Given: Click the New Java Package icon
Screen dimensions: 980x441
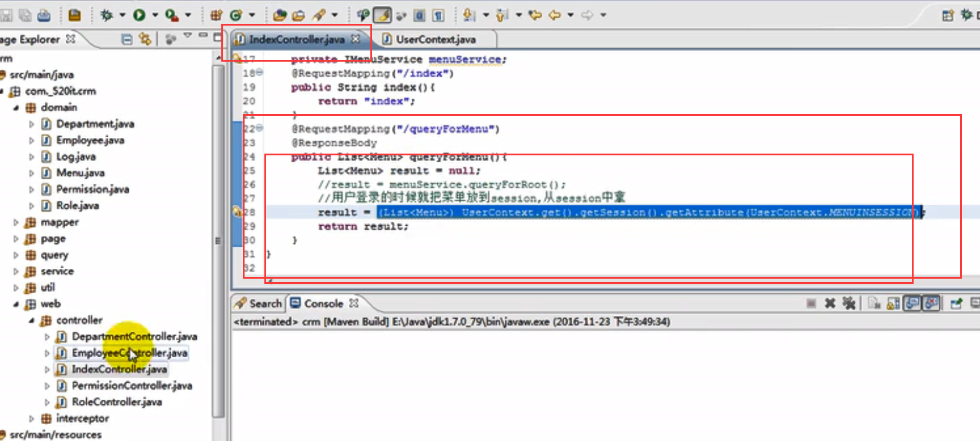Looking at the screenshot, I should (x=216, y=15).
